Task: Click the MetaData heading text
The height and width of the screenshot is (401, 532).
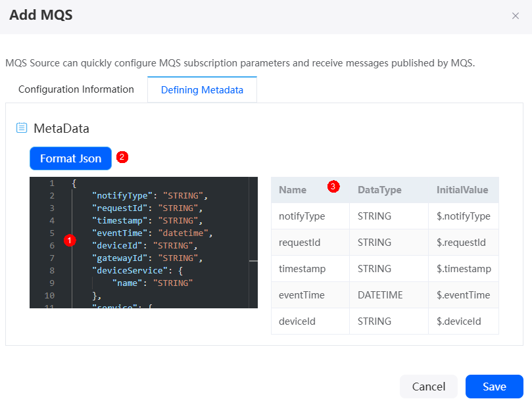Action: pos(61,129)
